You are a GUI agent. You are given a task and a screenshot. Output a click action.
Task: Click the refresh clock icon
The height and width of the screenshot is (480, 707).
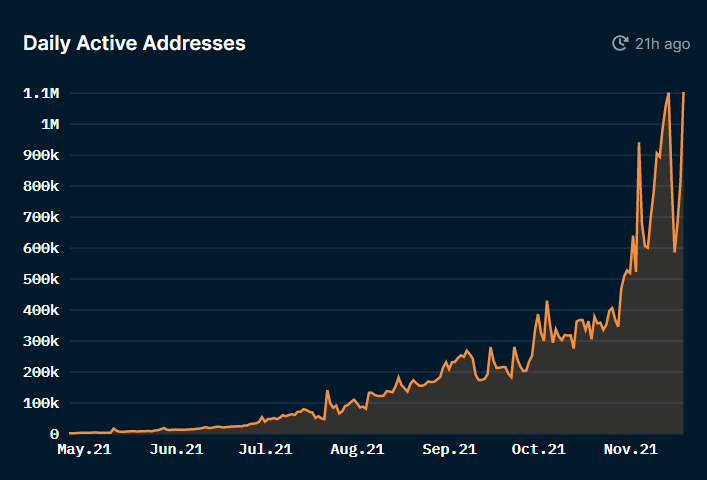pyautogui.click(x=620, y=44)
